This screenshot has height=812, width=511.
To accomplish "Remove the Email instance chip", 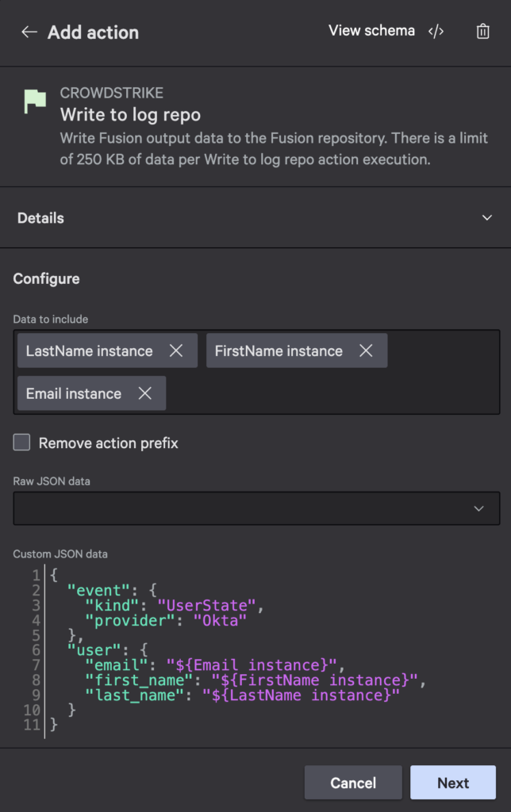I will [x=145, y=394].
